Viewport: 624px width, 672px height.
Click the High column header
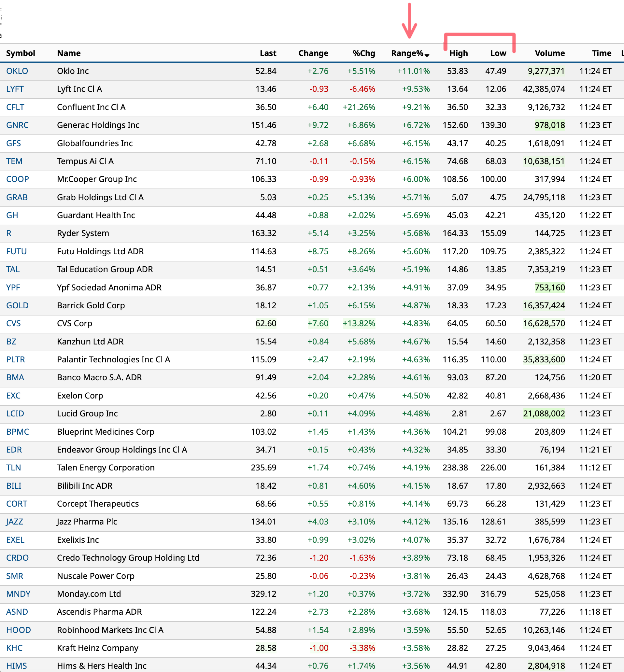tap(458, 53)
